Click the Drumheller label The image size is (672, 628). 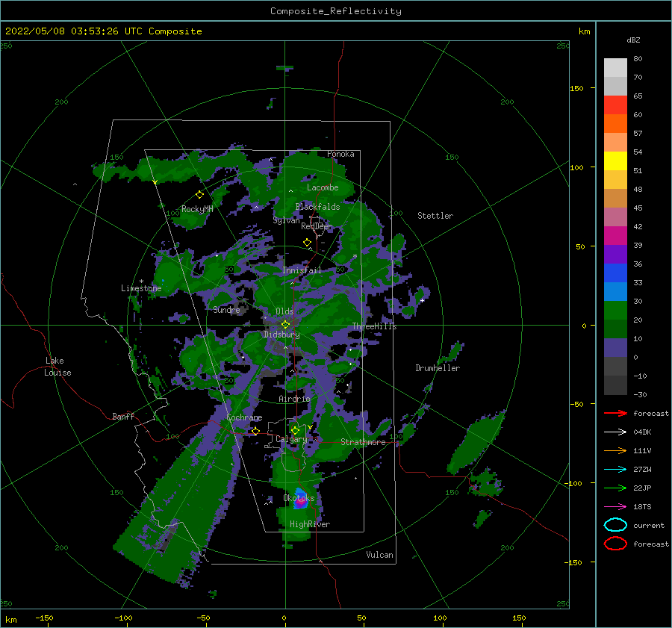(x=438, y=368)
